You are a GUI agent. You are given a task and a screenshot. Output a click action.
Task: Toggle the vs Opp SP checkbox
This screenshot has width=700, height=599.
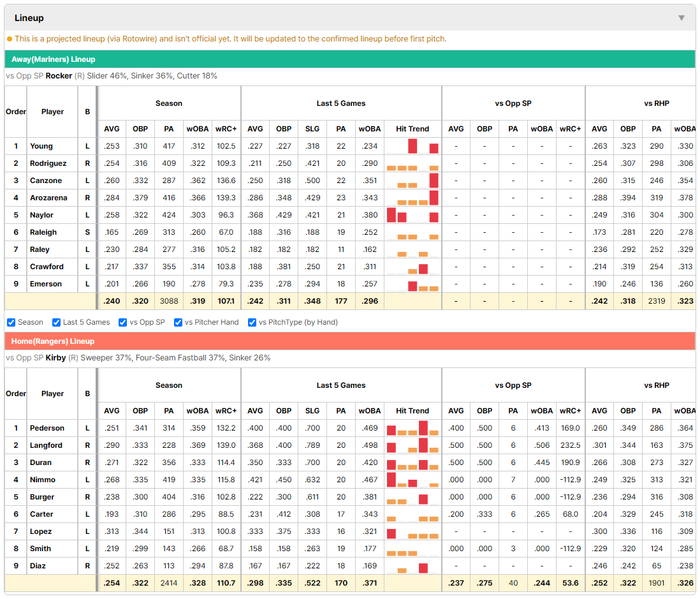point(123,322)
